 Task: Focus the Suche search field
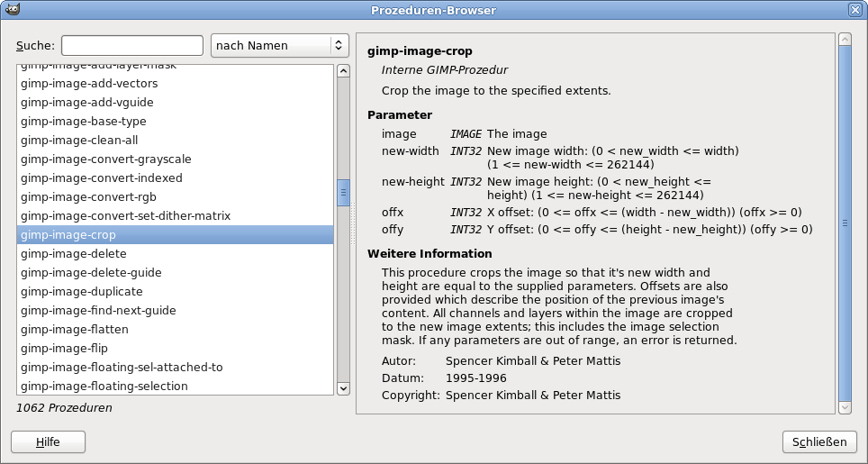(x=132, y=45)
